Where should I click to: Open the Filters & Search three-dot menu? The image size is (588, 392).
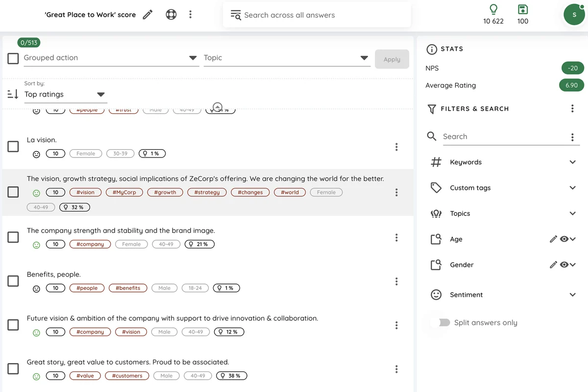click(572, 109)
